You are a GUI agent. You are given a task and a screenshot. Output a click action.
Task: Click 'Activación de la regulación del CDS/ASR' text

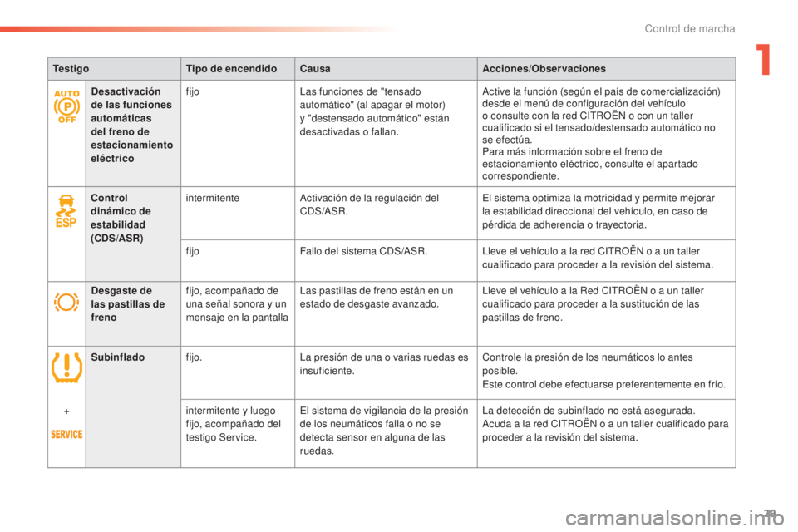(369, 204)
